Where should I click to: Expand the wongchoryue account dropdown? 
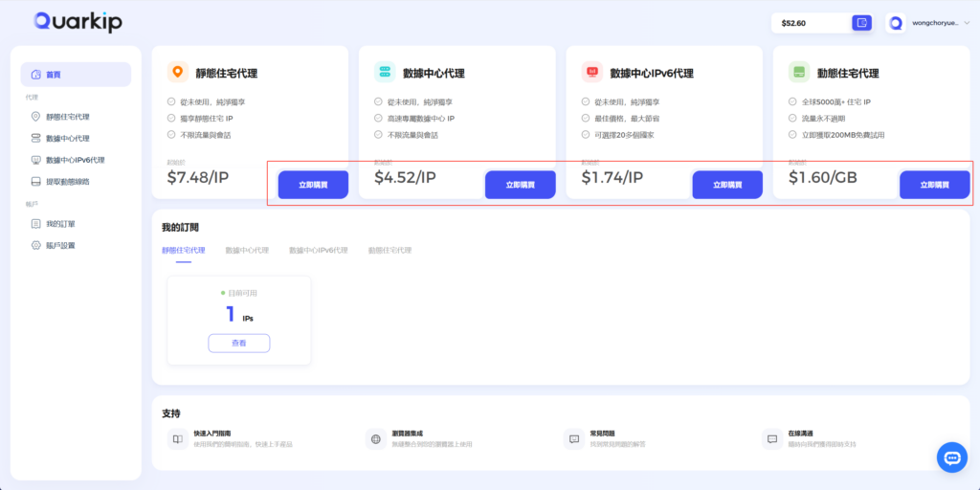[967, 23]
